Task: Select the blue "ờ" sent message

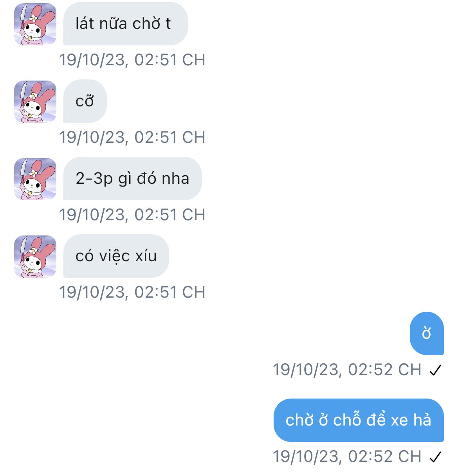Action: [427, 333]
